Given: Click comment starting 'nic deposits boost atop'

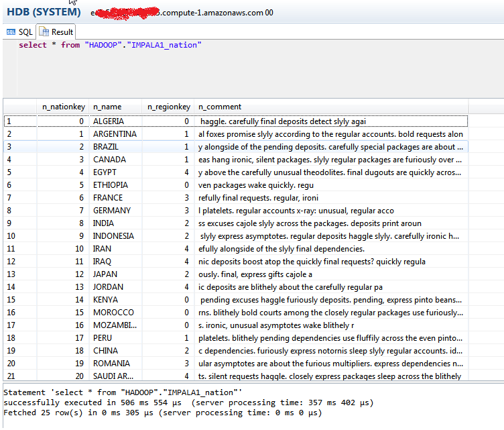Looking at the screenshot, I should (x=312, y=262).
